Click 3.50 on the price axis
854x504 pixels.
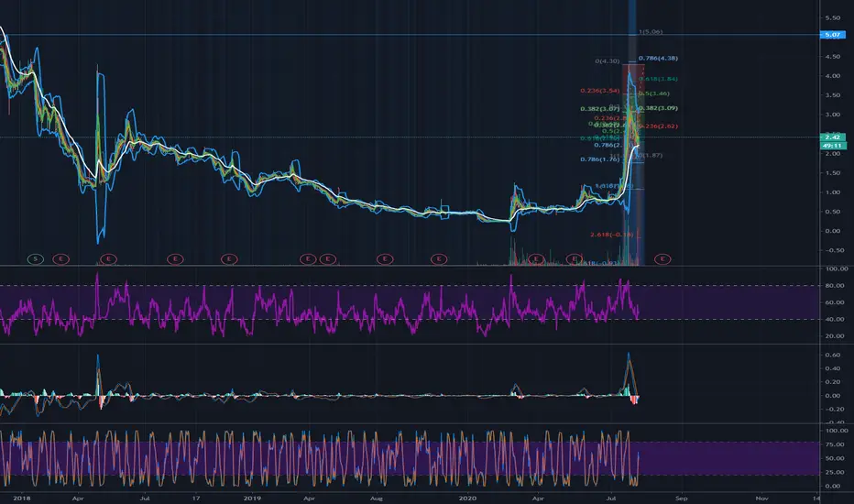point(832,95)
